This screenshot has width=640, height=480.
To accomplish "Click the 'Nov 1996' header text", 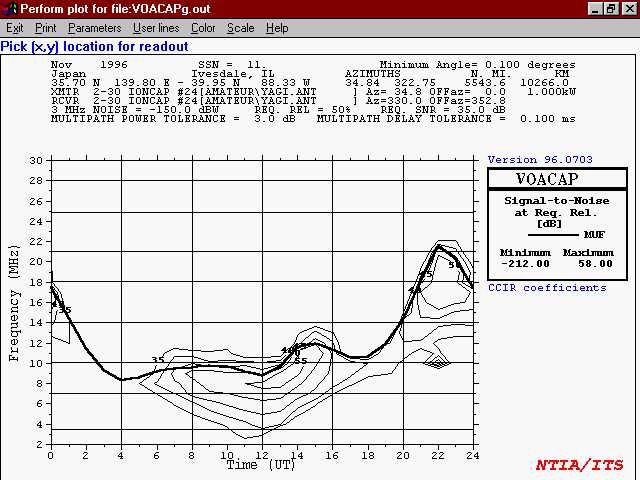I will (89, 64).
